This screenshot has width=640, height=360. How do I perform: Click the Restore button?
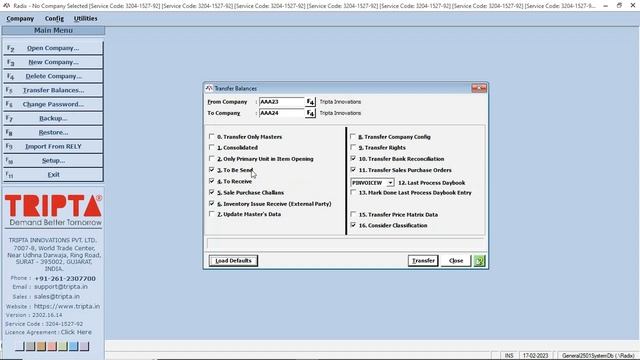click(53, 133)
